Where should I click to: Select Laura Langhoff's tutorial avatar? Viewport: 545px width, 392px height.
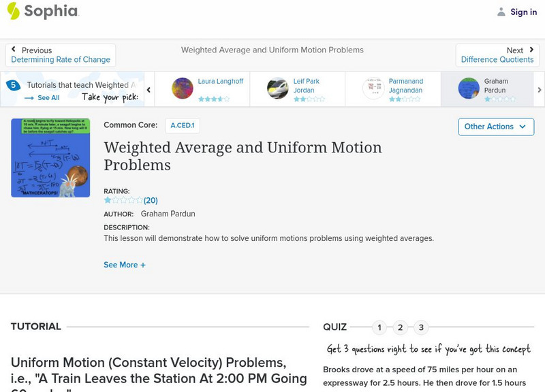[183, 88]
